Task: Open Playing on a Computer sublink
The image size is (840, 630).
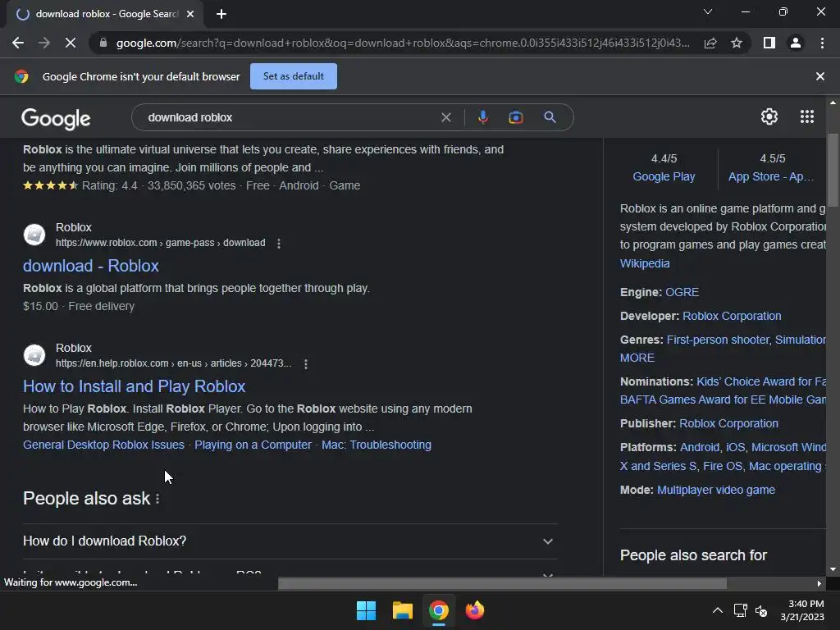Action: coord(253,445)
